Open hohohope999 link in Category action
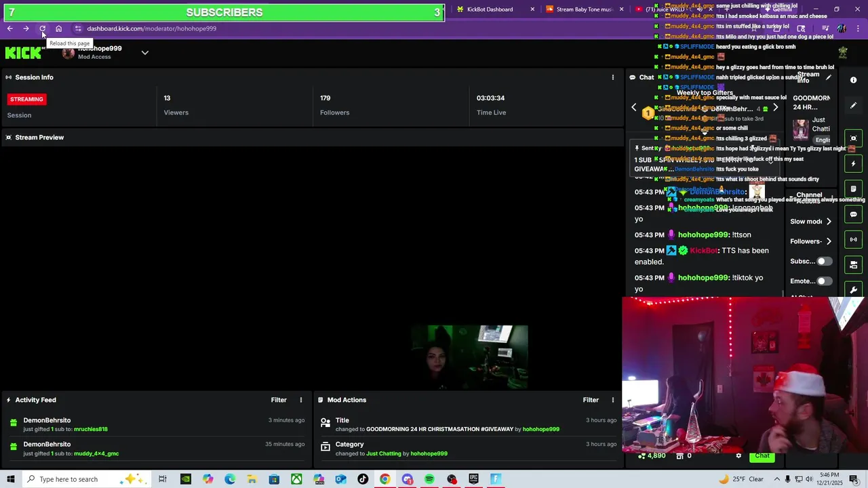 pos(429,453)
